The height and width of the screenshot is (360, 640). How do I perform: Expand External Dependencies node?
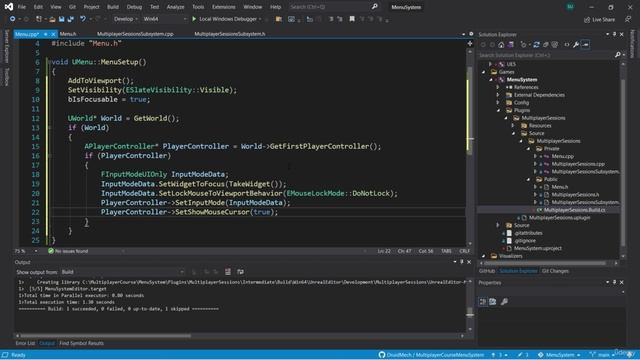pyautogui.click(x=498, y=95)
